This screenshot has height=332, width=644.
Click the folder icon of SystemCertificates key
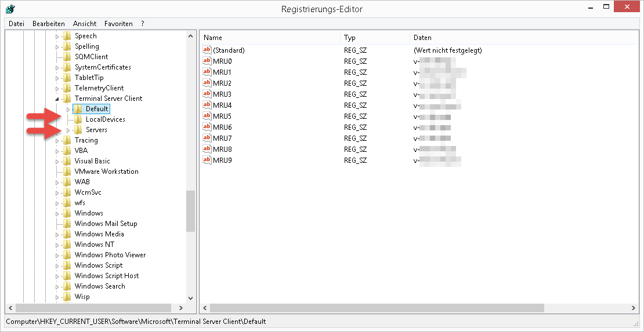click(67, 67)
